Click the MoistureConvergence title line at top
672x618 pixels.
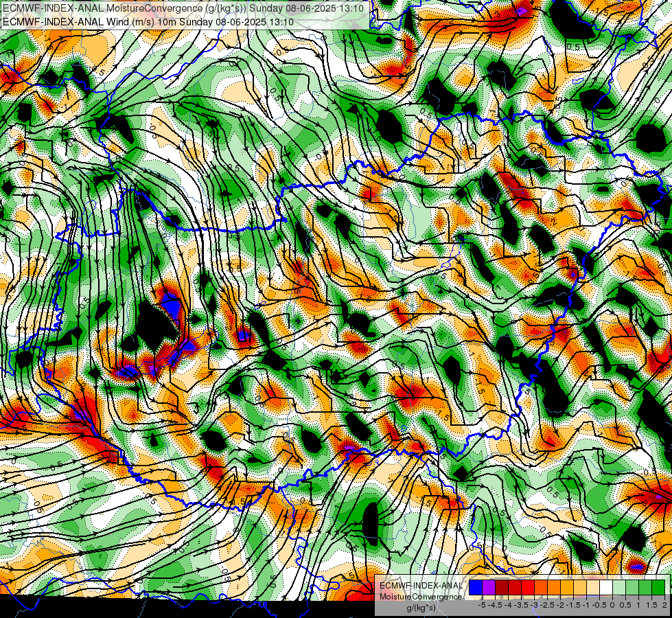[x=183, y=8]
